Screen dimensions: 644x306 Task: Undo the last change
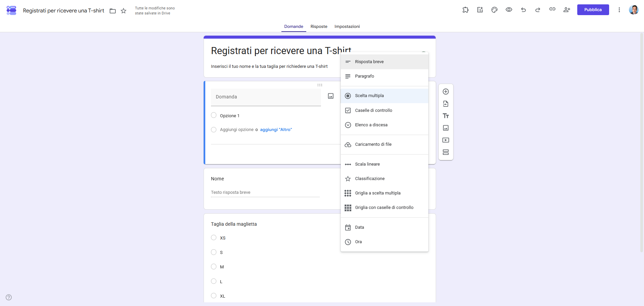[x=523, y=10]
